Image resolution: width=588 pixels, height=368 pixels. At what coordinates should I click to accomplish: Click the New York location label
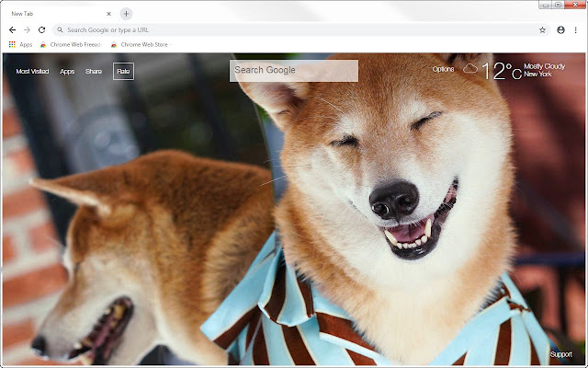click(537, 75)
